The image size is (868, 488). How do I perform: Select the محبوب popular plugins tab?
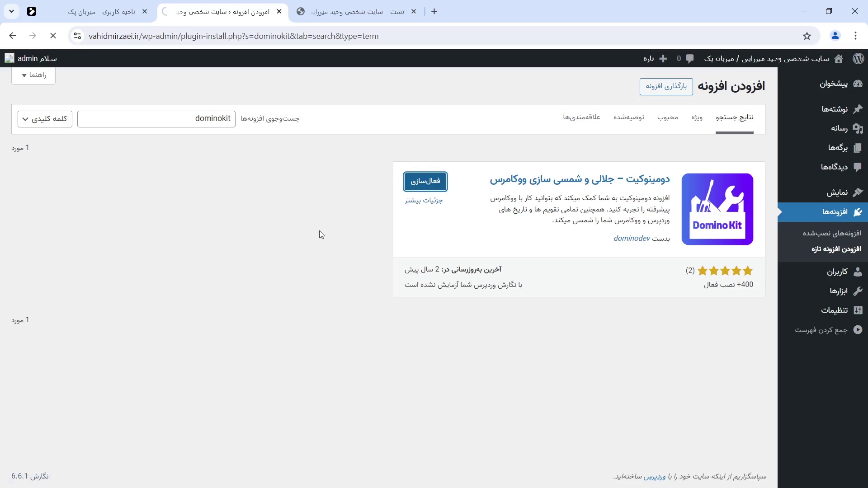pyautogui.click(x=668, y=117)
